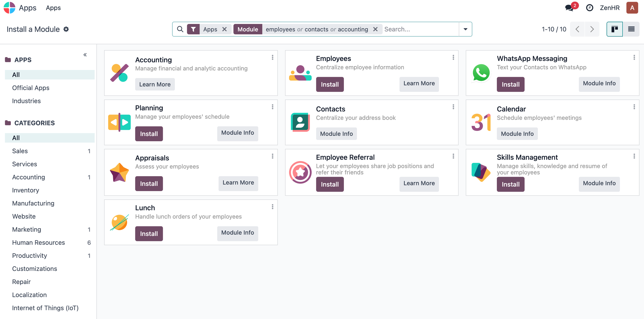Click the Odoo Apps home logo
The image size is (644, 319).
click(x=10, y=8)
